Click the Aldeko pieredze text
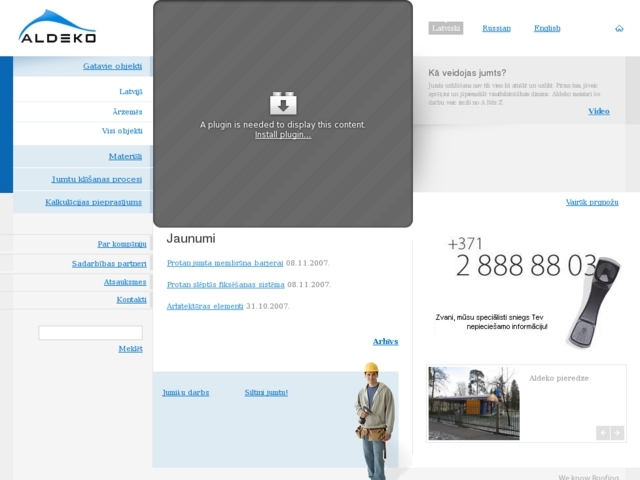640x480 pixels. 559,378
